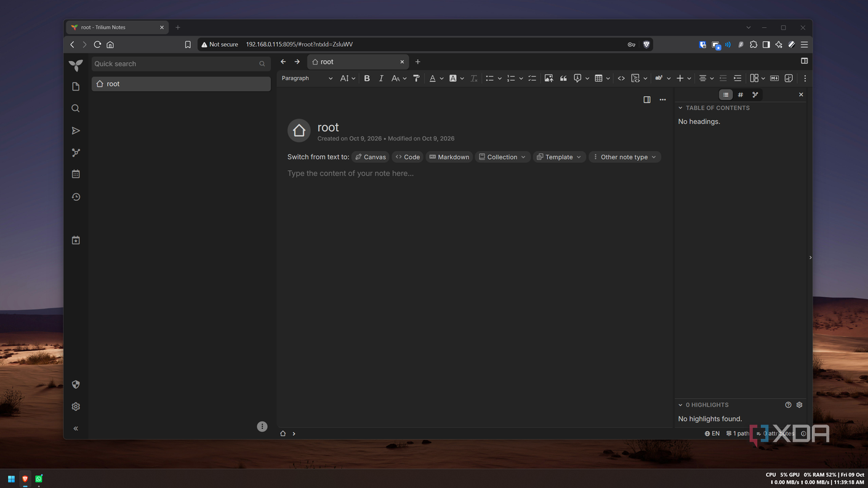
Task: Click the protected session shield icon
Action: tap(76, 384)
